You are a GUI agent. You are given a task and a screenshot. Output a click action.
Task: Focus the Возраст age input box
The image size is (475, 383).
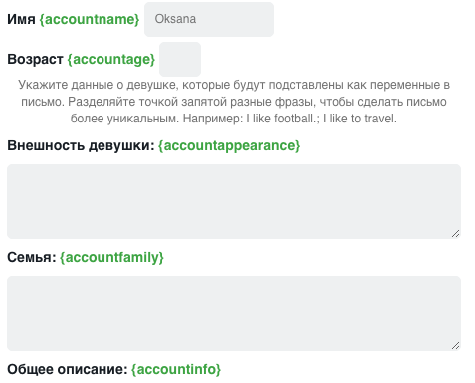[180, 59]
